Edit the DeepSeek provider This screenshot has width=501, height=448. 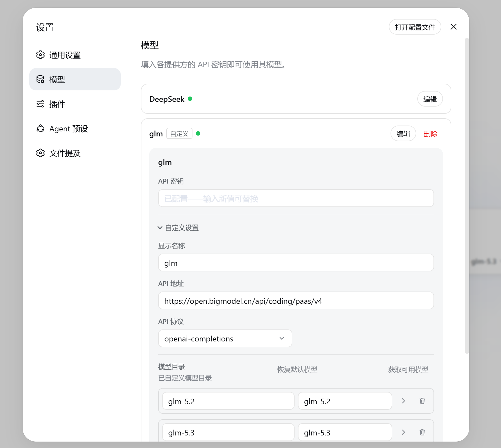[430, 99]
